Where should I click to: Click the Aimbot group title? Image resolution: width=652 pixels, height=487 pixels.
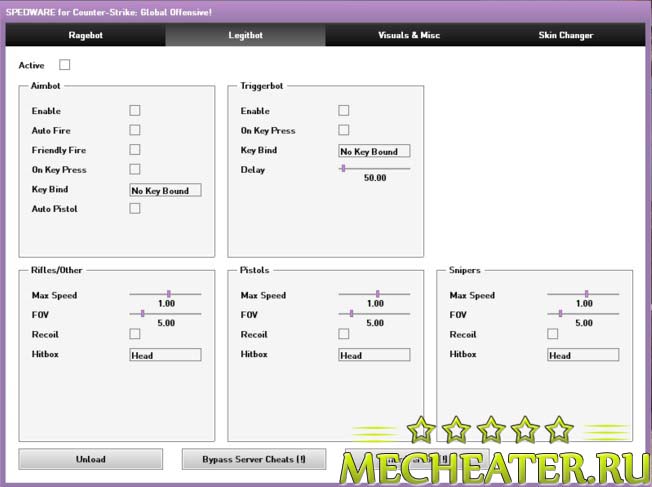pos(45,86)
